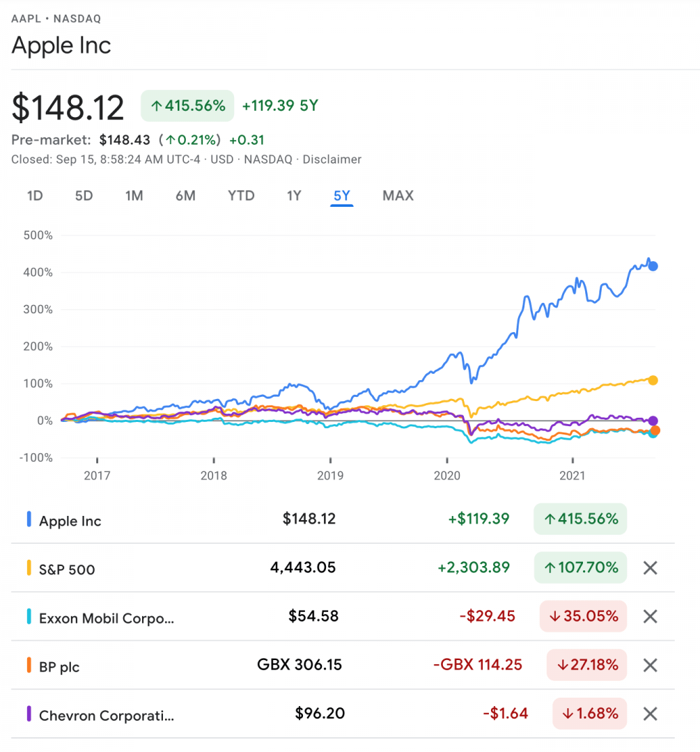Viewport: 700px width, 752px height.
Task: Click the blue Apple Inc color marker
Action: 29,519
